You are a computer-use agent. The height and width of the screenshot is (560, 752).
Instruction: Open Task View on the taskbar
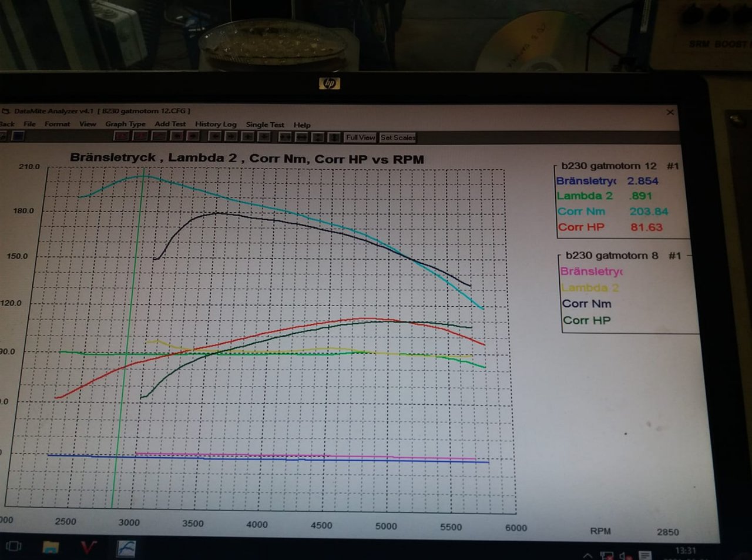pos(13,546)
